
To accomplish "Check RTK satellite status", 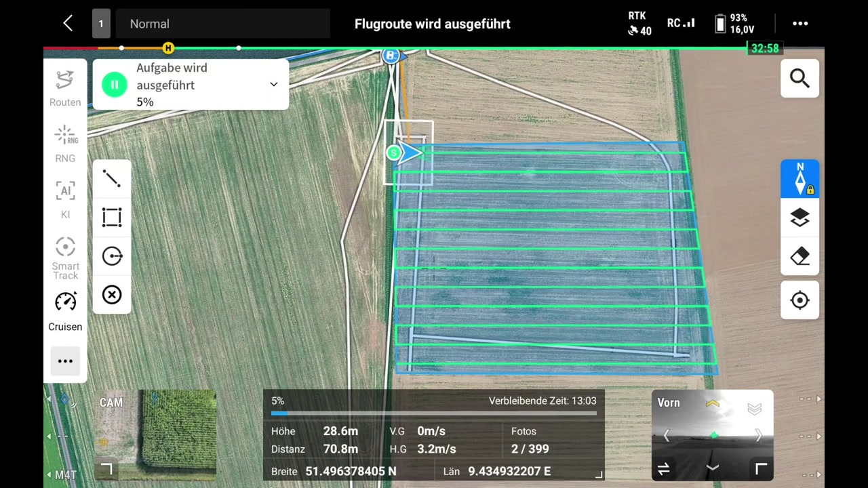I will [638, 24].
